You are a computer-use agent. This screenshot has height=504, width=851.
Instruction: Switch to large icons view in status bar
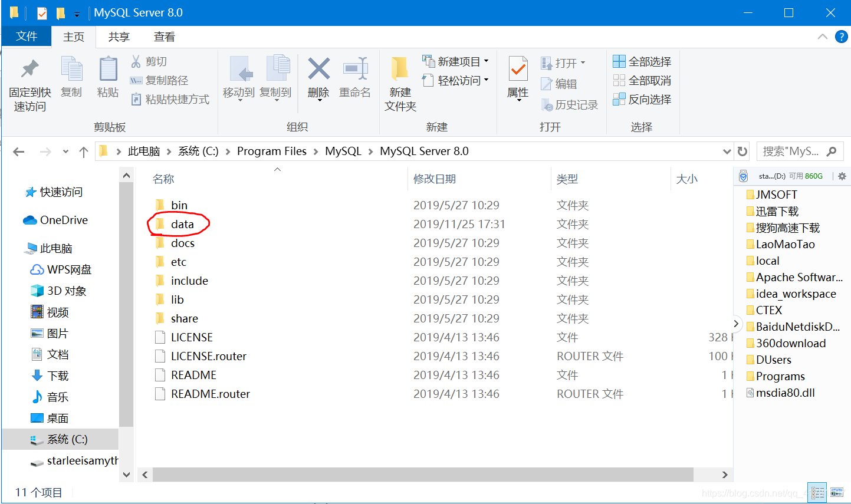pyautogui.click(x=836, y=492)
